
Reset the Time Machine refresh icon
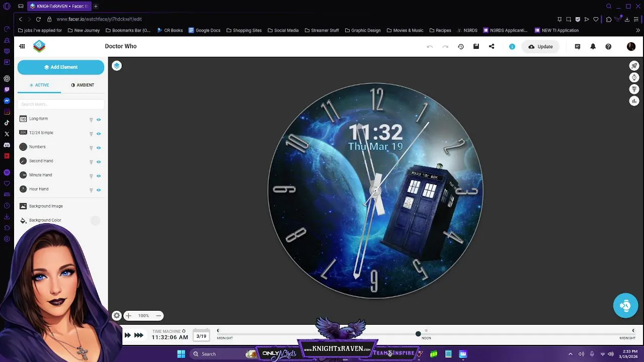click(x=184, y=331)
